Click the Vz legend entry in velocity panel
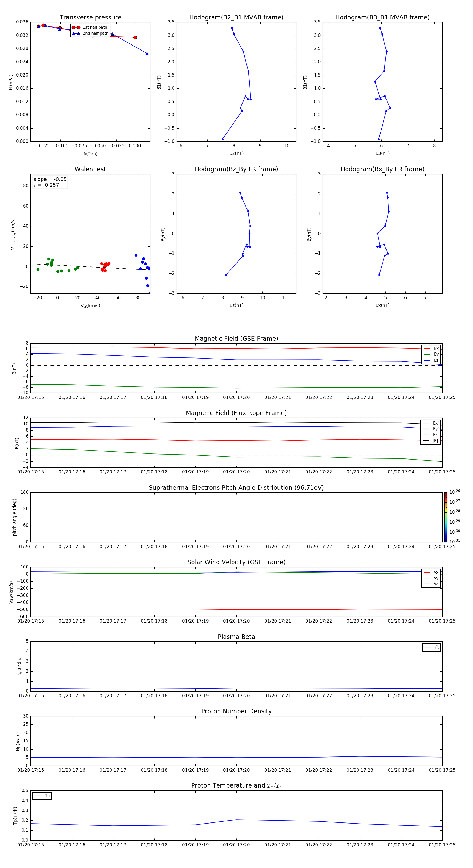The height and width of the screenshot is (868, 473). point(431,584)
